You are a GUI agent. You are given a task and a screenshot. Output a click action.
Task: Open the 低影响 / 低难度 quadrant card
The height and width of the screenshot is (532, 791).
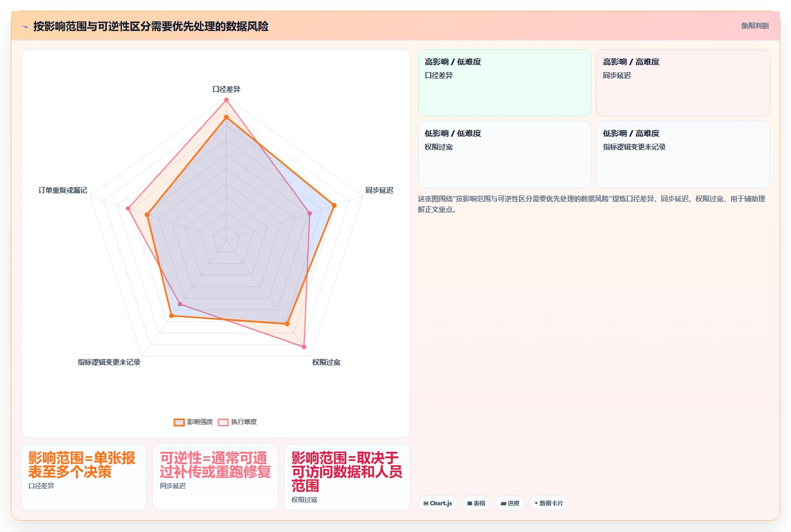tap(505, 154)
